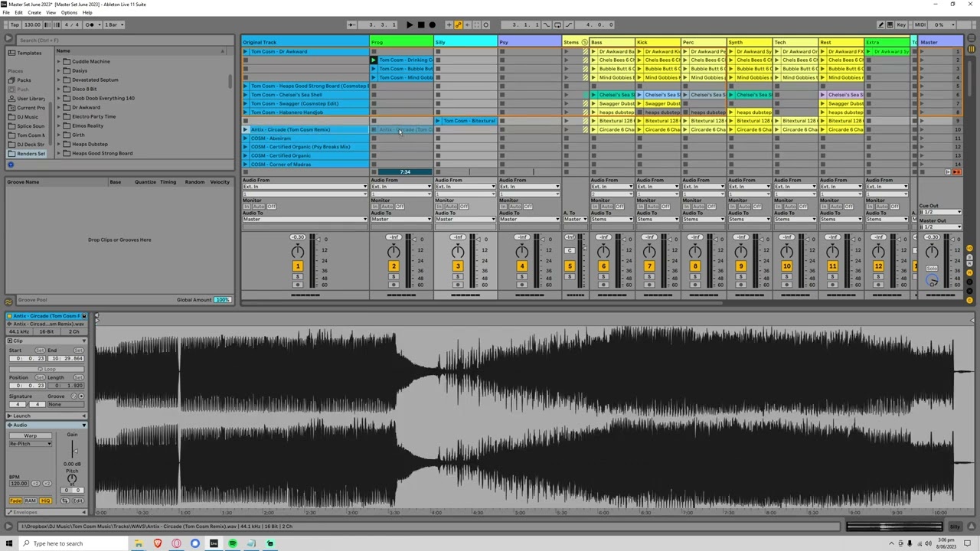Open the Create menu

[x=34, y=12]
